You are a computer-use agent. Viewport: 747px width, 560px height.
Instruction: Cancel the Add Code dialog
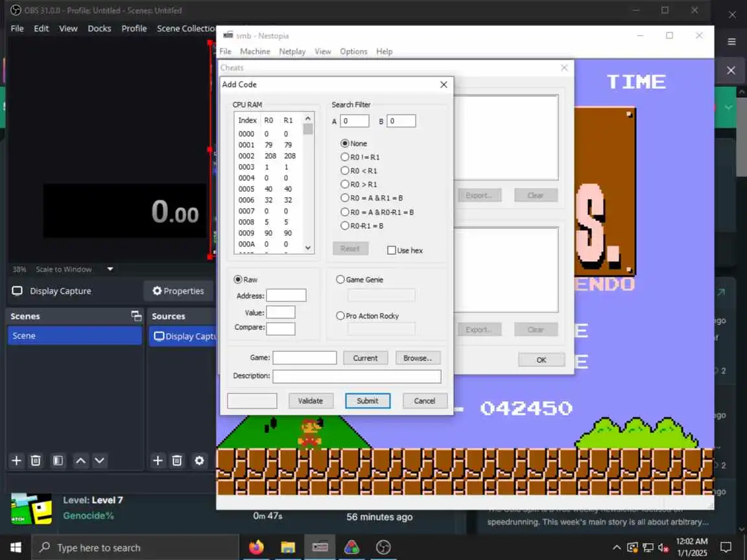click(425, 401)
